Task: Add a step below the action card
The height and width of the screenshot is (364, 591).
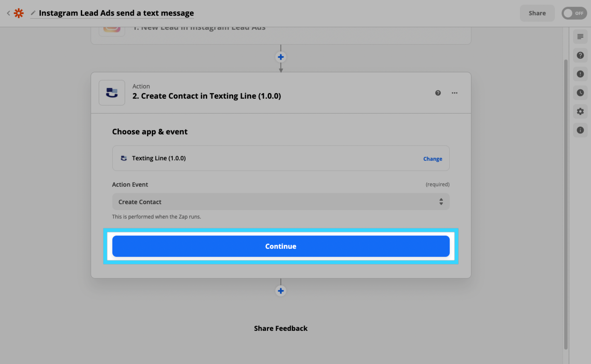Action: point(281,291)
